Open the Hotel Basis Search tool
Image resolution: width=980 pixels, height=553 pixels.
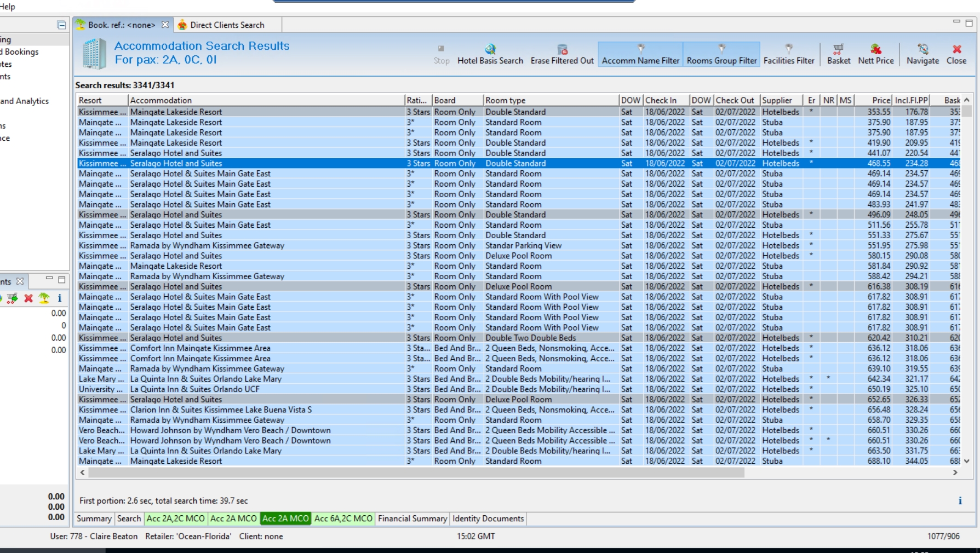[x=490, y=54]
